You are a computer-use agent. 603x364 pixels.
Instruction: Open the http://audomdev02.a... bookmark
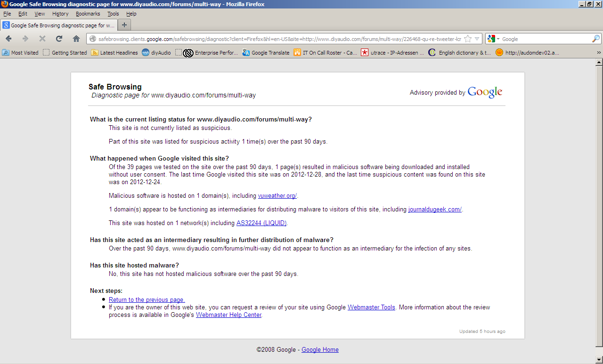tap(527, 53)
